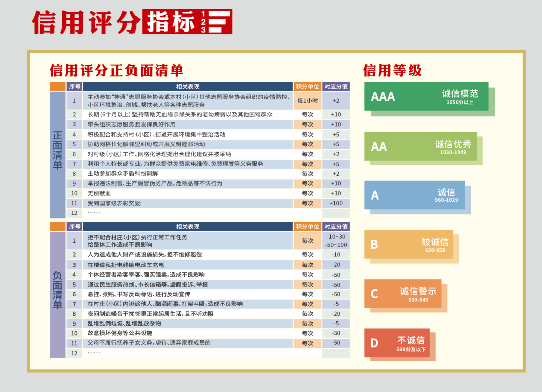The width and height of the screenshot is (542, 392).
Task: Click "利用个人特长或专业" row text
Action: [x=175, y=164]
